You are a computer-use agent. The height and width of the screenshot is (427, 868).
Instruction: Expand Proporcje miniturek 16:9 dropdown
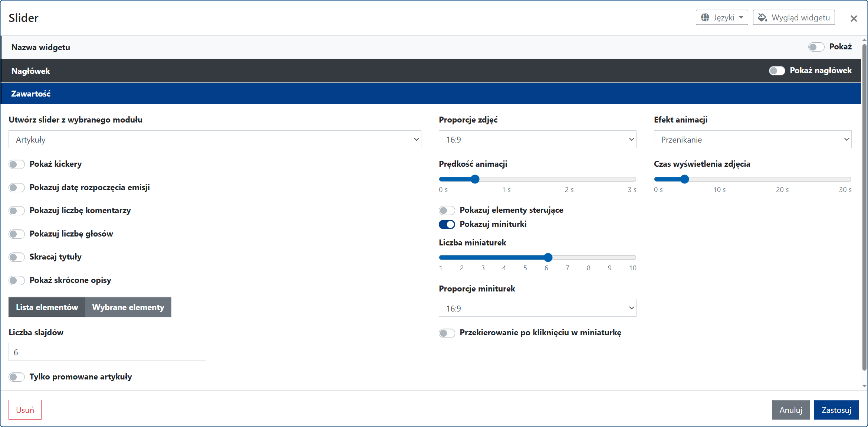pos(537,308)
